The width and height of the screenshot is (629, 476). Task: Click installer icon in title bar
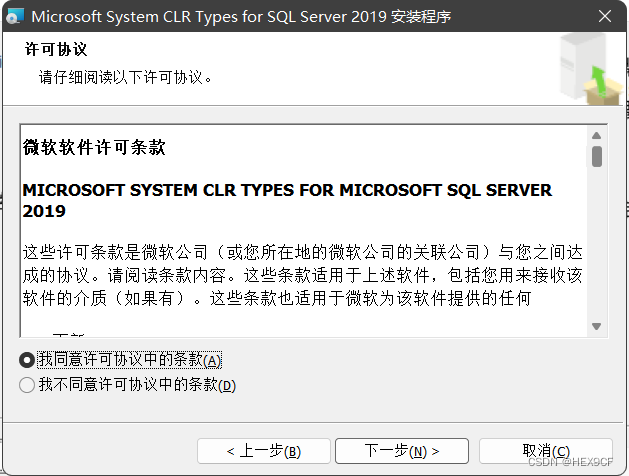click(14, 16)
